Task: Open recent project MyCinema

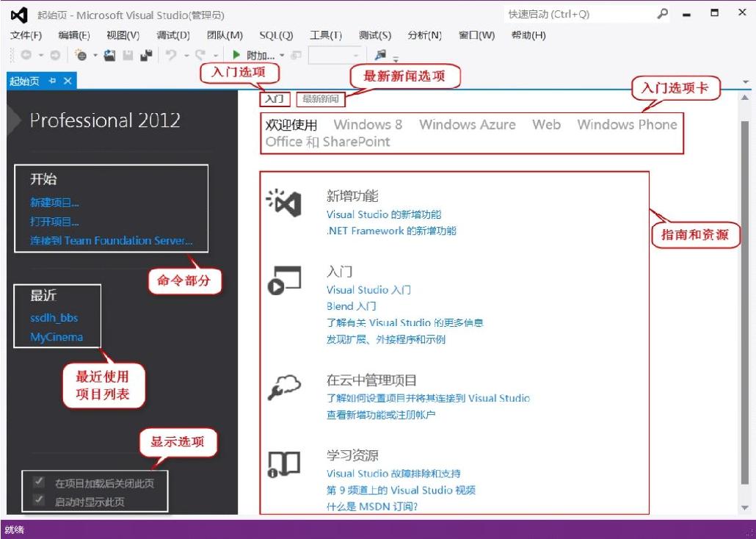Action: click(57, 337)
